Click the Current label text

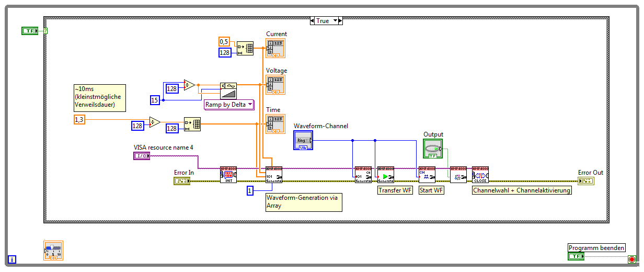point(277,34)
